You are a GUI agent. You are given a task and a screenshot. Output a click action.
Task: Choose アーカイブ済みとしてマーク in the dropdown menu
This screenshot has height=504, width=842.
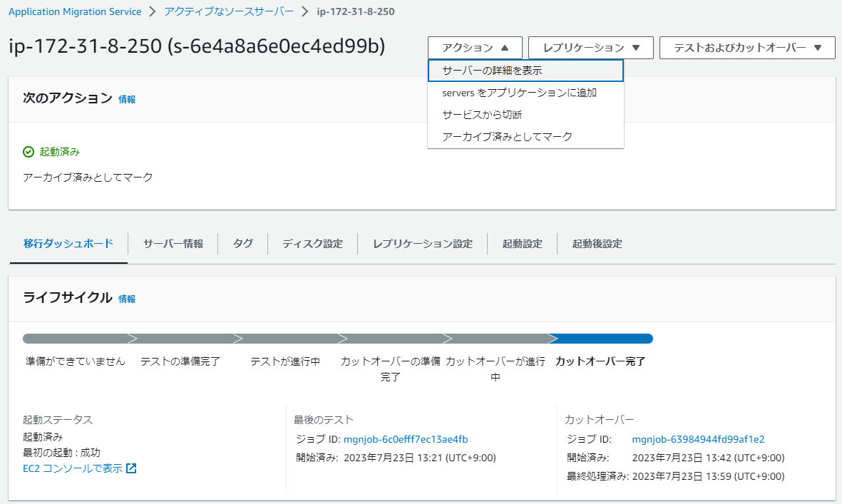pyautogui.click(x=525, y=137)
